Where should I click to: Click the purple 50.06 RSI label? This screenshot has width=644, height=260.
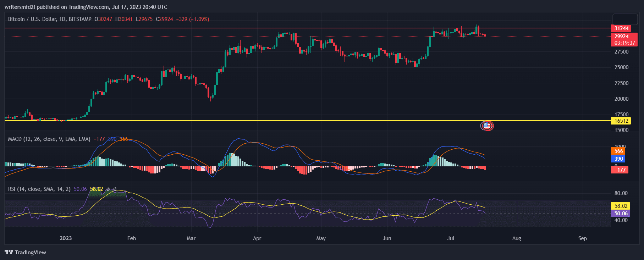(x=621, y=214)
